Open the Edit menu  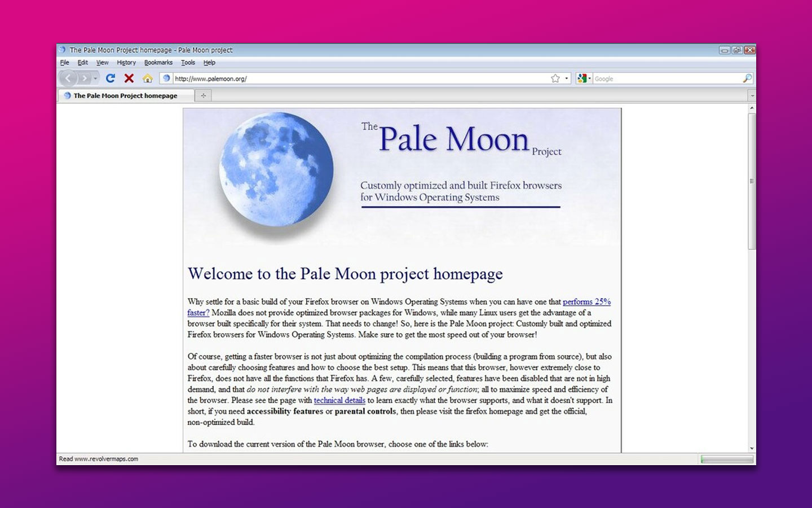pos(83,63)
